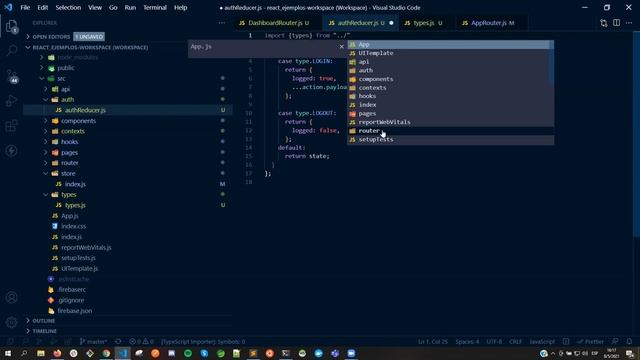Viewport: 640px width, 360px height.
Task: Click Explorer panel more actions ellipsis
Action: (x=222, y=23)
